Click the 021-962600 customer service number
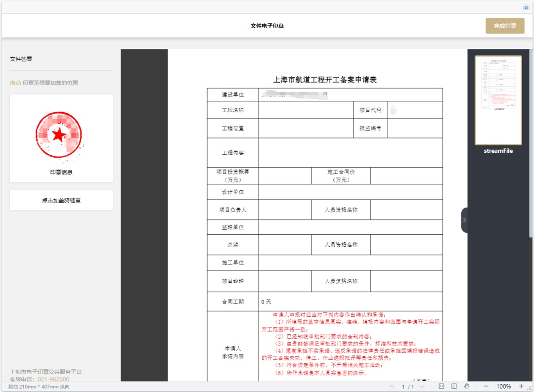 (x=53, y=379)
